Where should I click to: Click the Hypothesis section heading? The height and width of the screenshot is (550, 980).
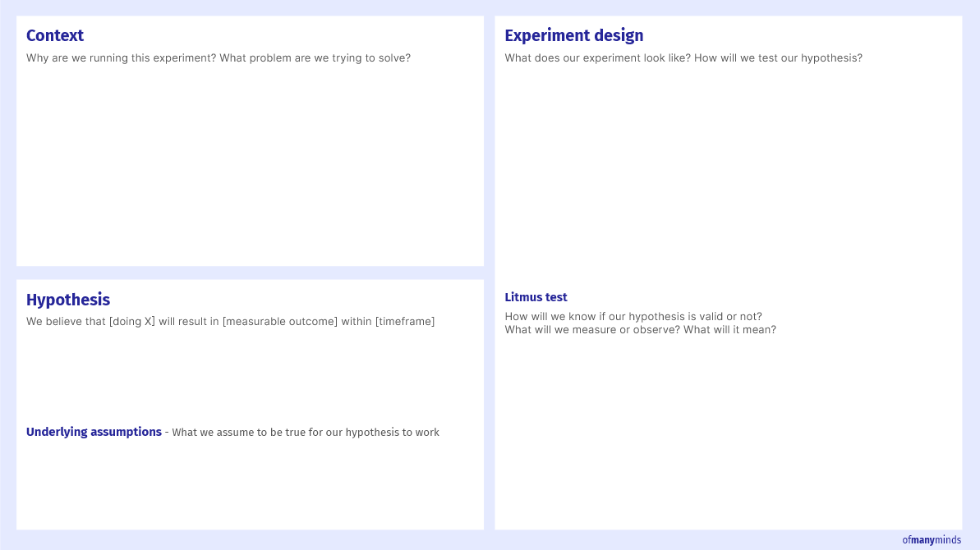coord(68,300)
